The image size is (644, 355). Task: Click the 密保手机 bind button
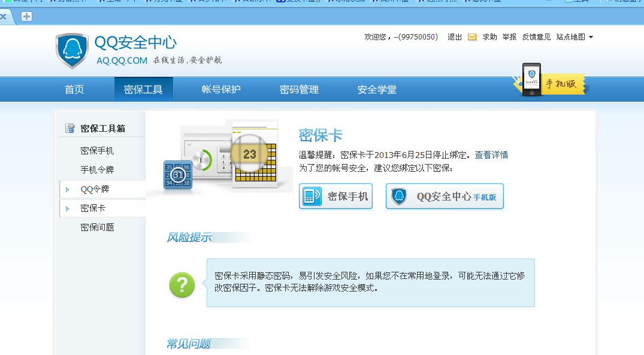(335, 196)
